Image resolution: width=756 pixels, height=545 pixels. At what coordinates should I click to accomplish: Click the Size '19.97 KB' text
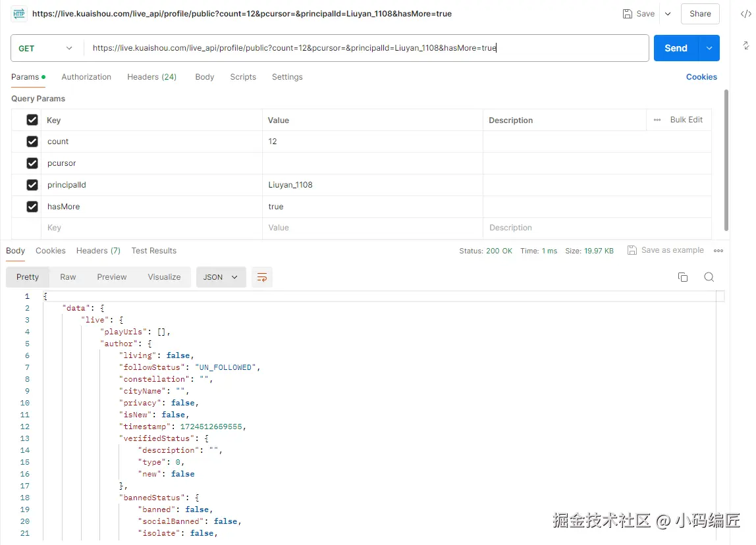coord(599,251)
